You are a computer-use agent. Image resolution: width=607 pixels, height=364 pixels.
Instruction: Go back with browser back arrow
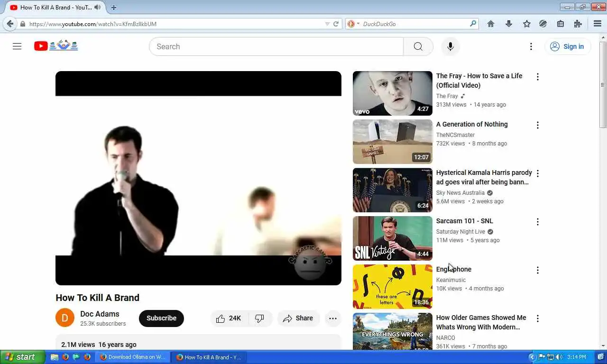[10, 24]
